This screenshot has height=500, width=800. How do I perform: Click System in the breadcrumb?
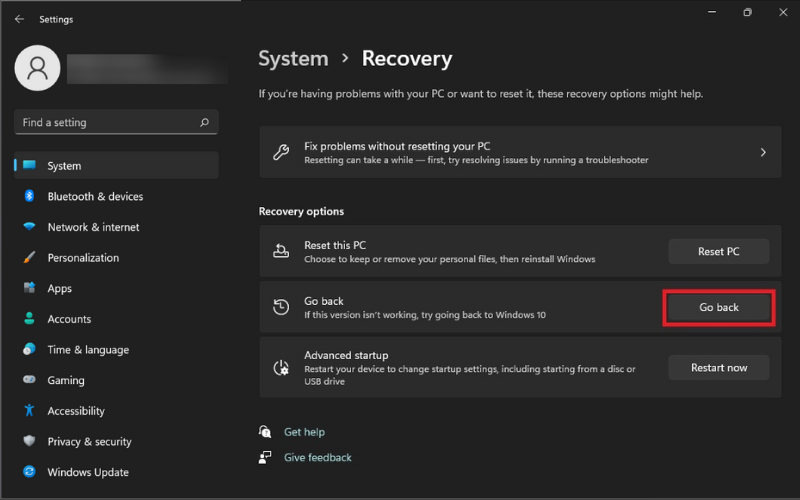click(293, 59)
